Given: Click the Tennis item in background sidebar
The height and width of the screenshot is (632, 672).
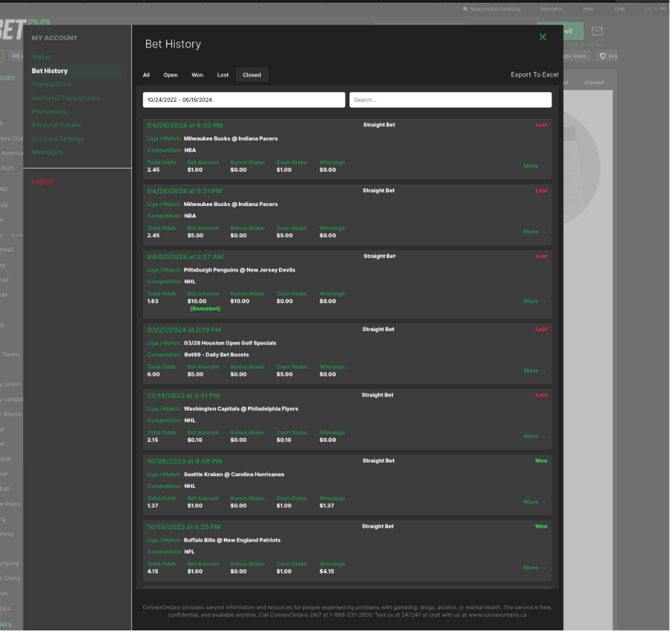Looking at the screenshot, I should pyautogui.click(x=10, y=355).
